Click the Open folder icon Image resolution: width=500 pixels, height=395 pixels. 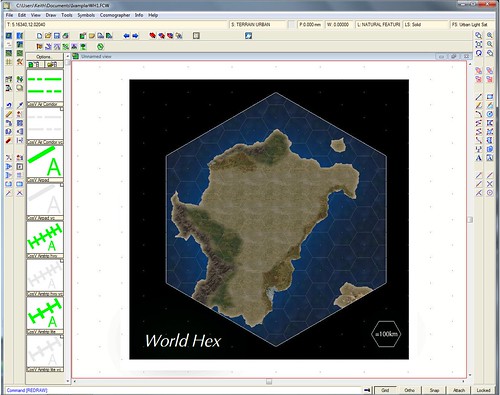click(x=48, y=36)
